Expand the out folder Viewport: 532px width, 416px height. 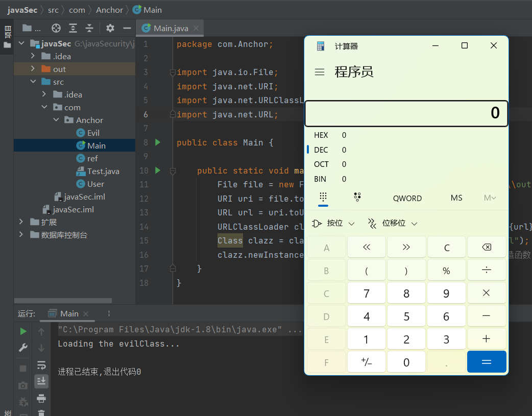pyautogui.click(x=33, y=68)
